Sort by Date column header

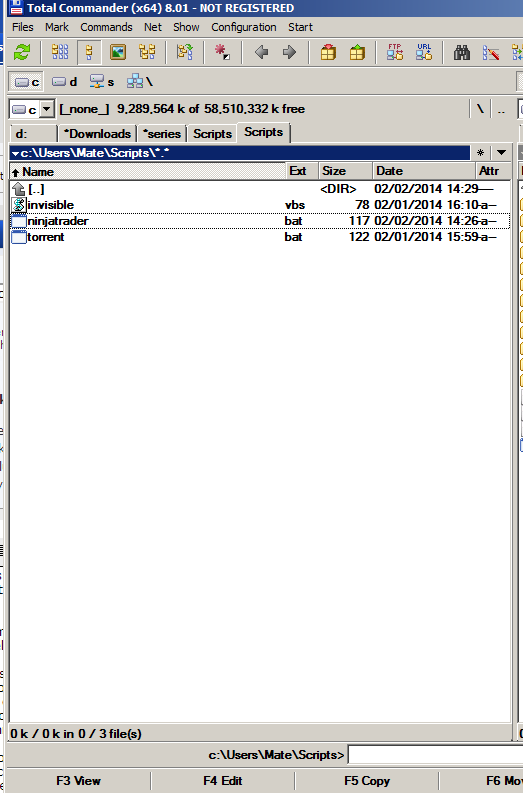[x=424, y=171]
